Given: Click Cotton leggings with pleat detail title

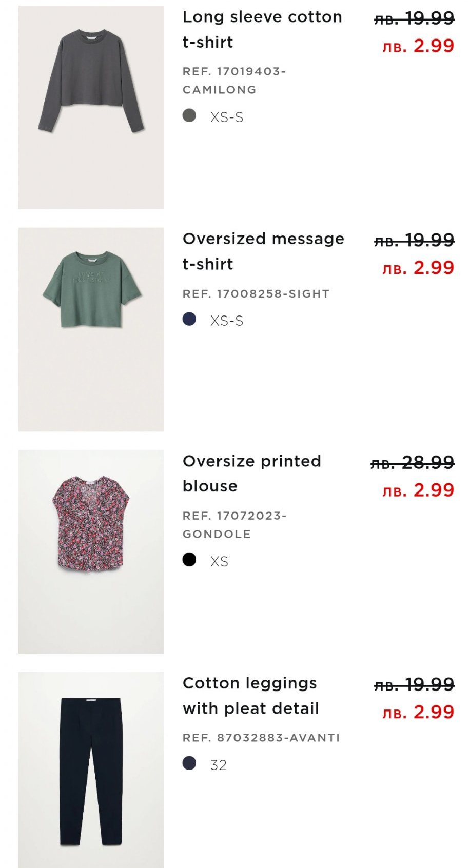Looking at the screenshot, I should tap(250, 696).
